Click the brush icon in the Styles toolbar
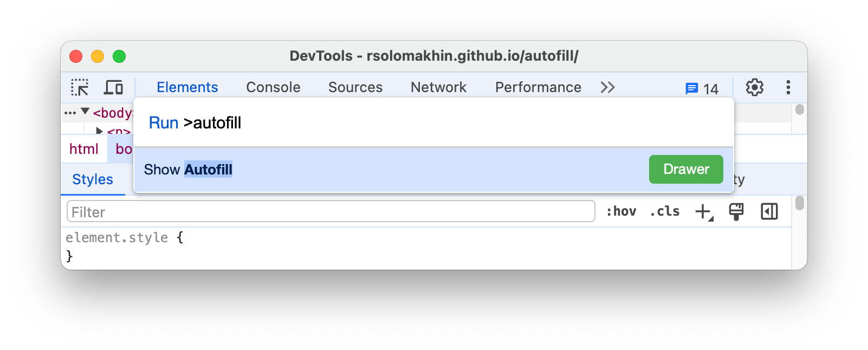The width and height of the screenshot is (868, 350). [737, 211]
